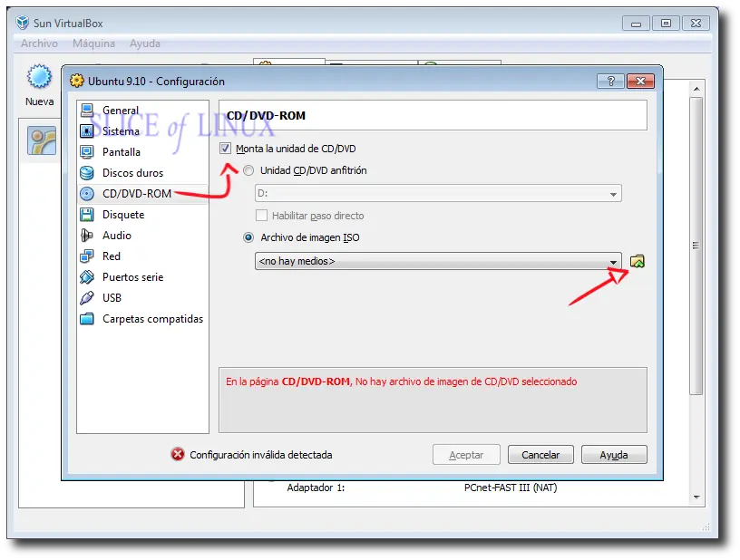740x560 pixels.
Task: Select Unidad CD/DVD anfitrión radio button
Action: coord(248,170)
